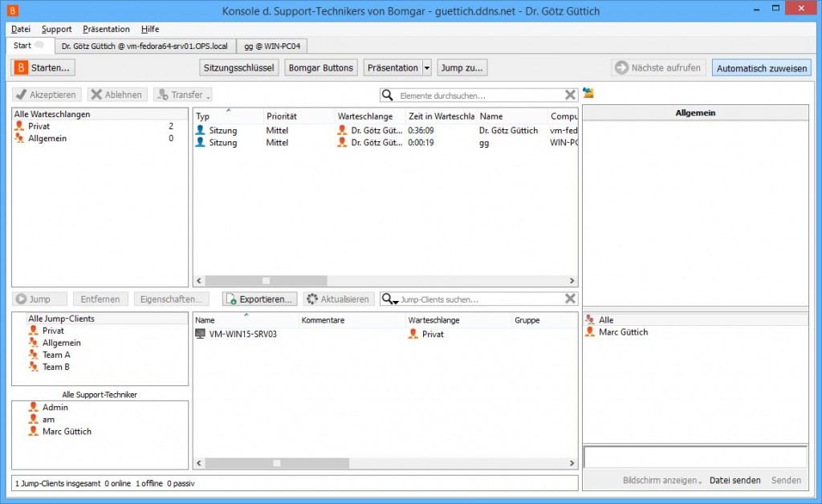822x504 pixels.
Task: Open the Präsentation toolbar dropdown arrow
Action: coord(427,67)
